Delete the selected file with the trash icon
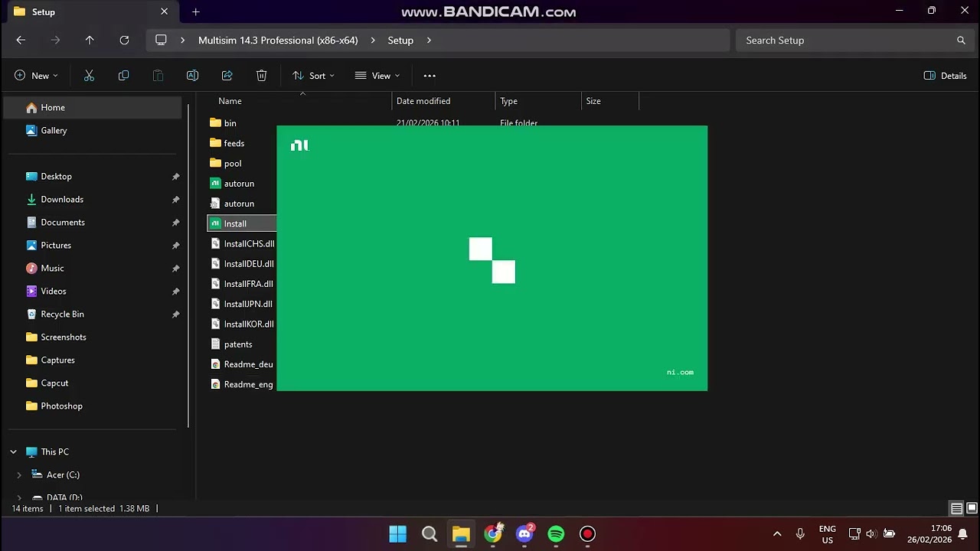 (x=261, y=76)
